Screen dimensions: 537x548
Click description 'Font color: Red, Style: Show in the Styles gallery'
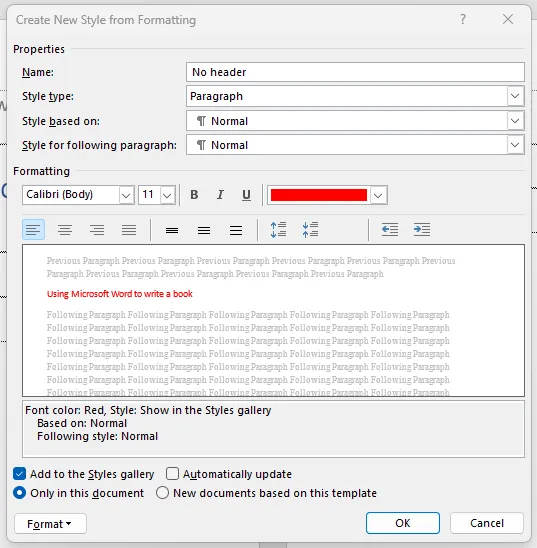(148, 410)
